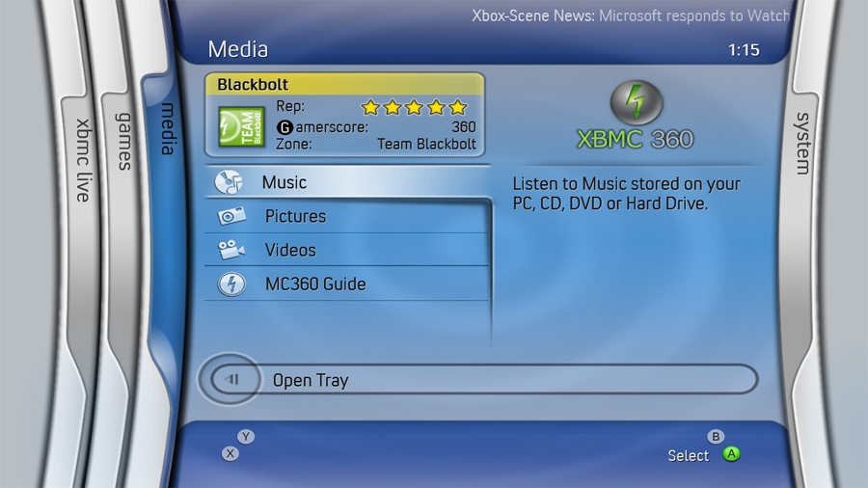Click the Listen to Music description text

coord(626,194)
